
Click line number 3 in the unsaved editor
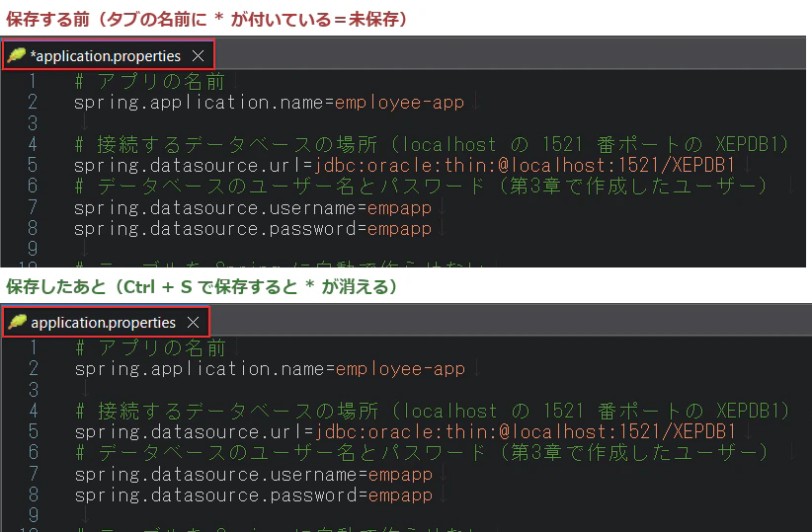(33, 123)
